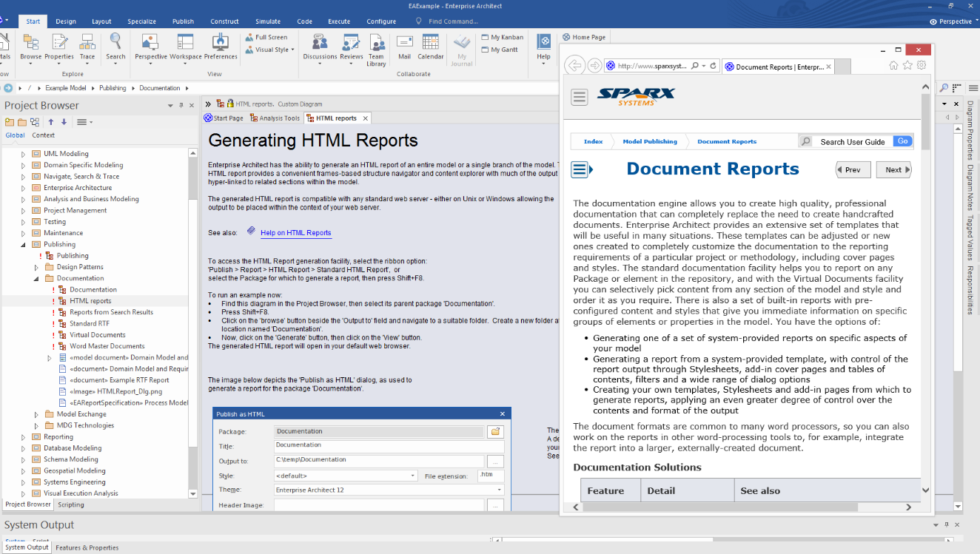Collapse the Documentation package node
The width and height of the screenshot is (980, 554).
36,278
